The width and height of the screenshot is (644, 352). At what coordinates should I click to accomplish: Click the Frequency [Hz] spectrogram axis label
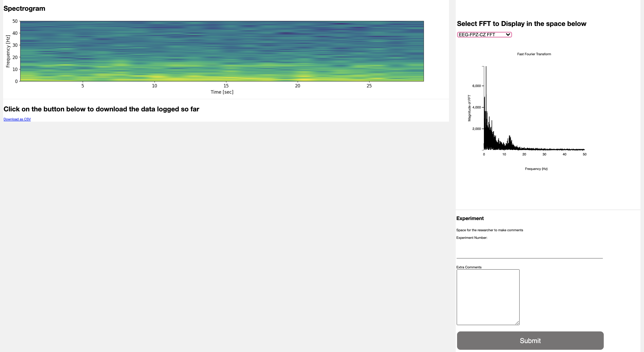[x=8, y=51]
